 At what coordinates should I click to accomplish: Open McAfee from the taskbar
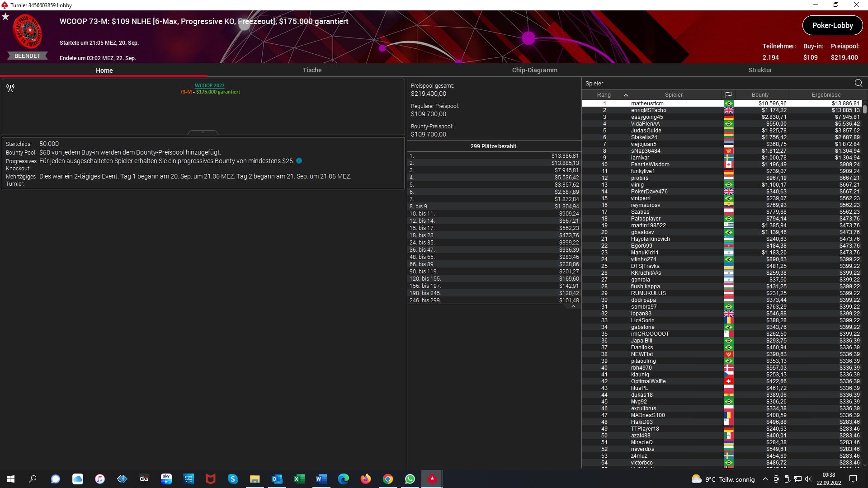[211, 479]
